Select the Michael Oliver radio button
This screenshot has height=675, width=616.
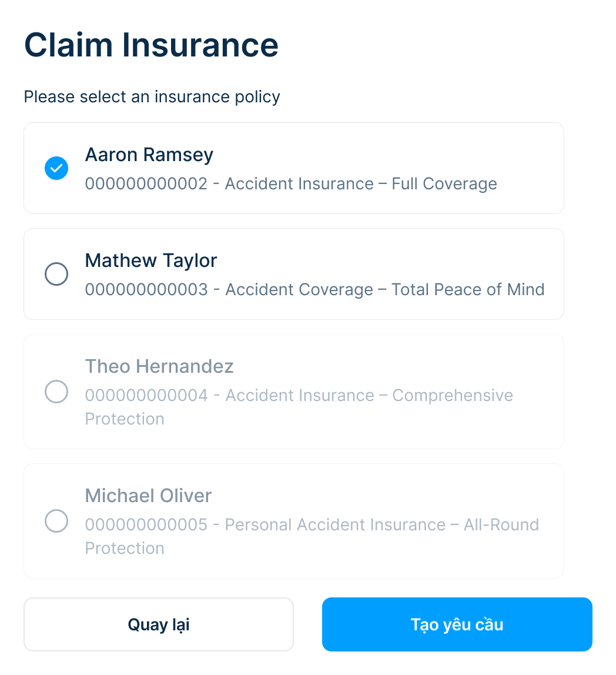56,521
